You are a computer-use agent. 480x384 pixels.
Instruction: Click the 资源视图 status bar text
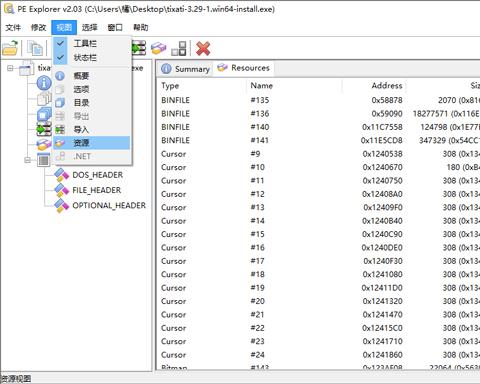(x=16, y=379)
